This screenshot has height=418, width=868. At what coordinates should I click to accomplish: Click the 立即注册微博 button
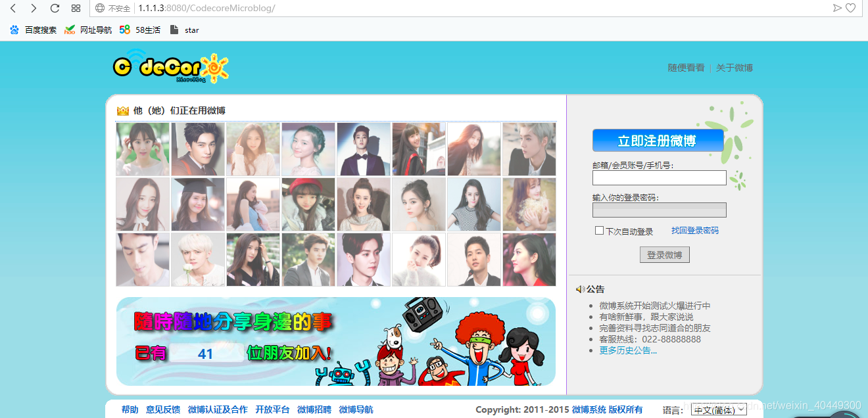point(658,141)
